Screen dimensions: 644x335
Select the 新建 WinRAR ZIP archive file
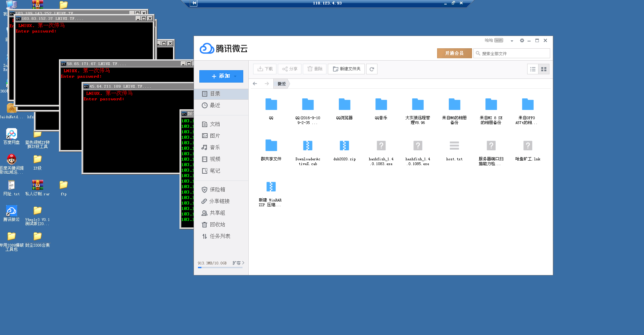[x=271, y=187]
